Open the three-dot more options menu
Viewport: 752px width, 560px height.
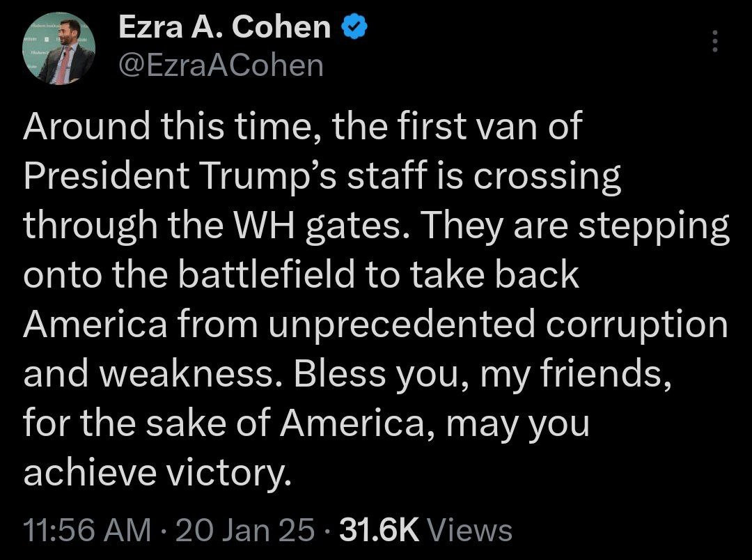713,41
